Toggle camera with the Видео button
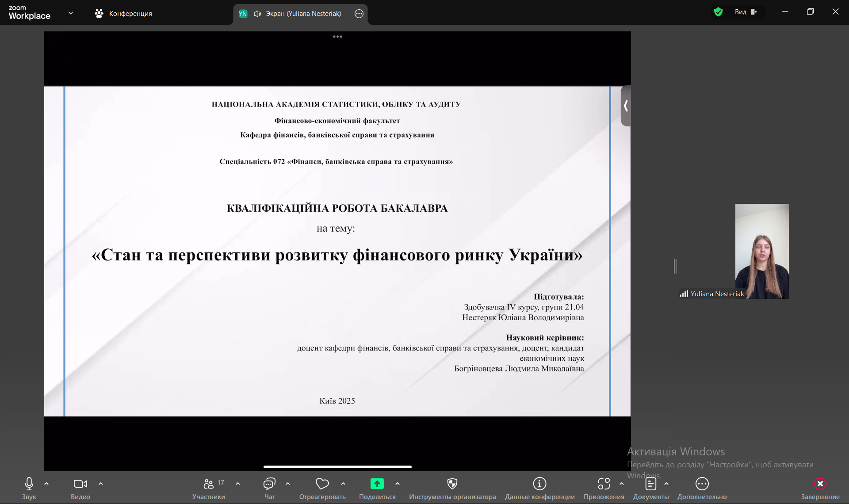 pyautogui.click(x=80, y=484)
